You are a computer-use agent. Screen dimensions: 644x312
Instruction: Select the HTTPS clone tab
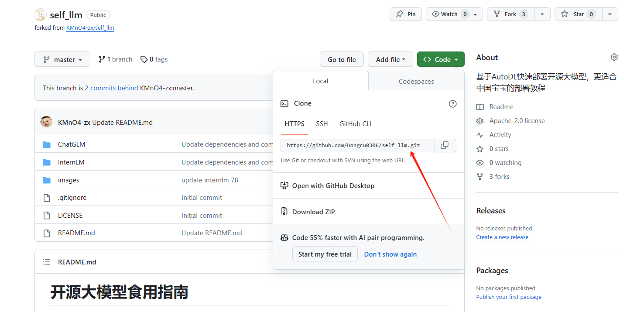(x=295, y=124)
